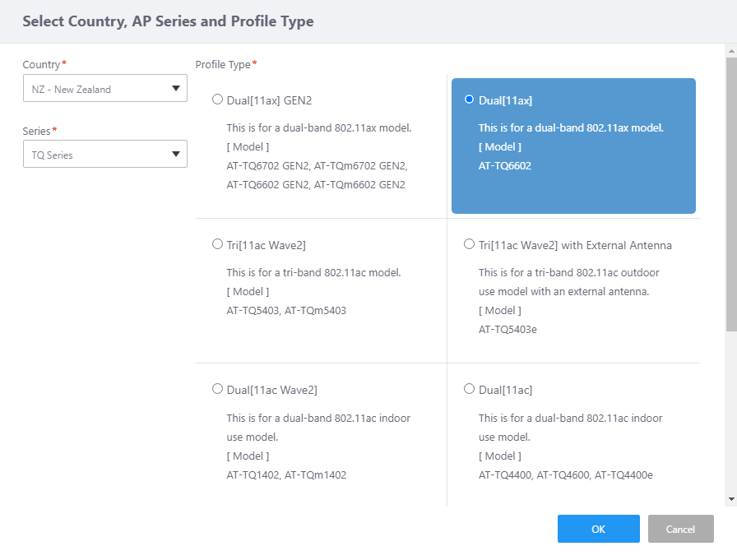Image resolution: width=737 pixels, height=560 pixels.
Task: Click the scrollbar down arrow
Action: point(731,499)
